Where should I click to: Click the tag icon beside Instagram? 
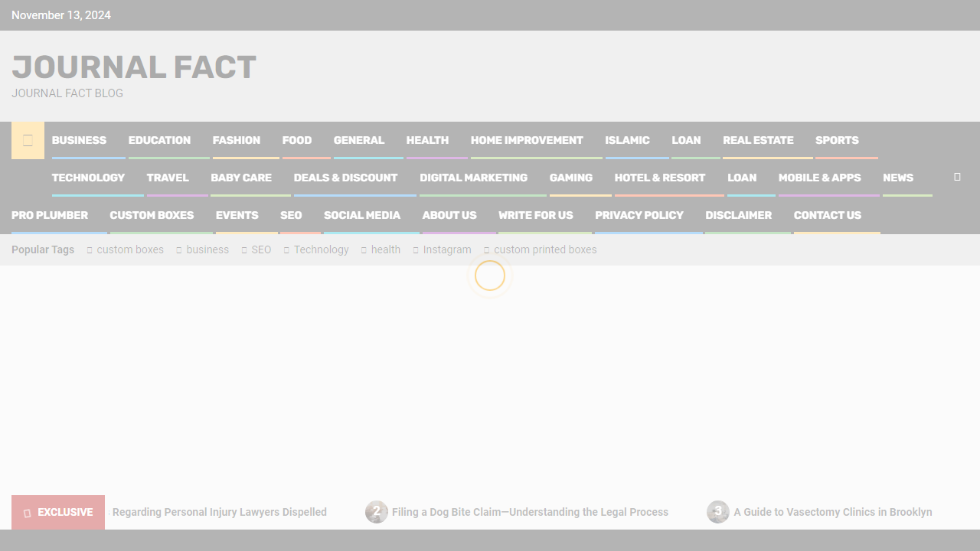click(x=416, y=250)
